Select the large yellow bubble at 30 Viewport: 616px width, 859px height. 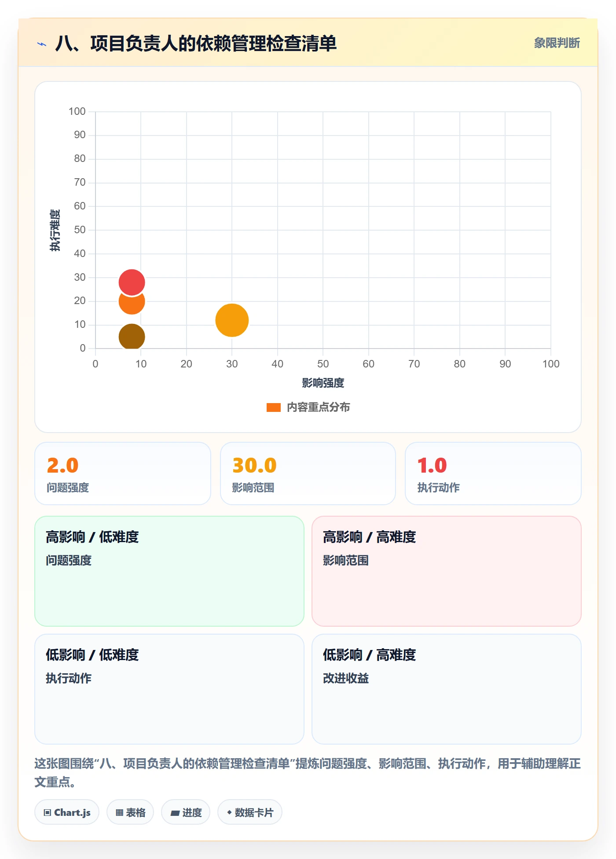click(232, 320)
